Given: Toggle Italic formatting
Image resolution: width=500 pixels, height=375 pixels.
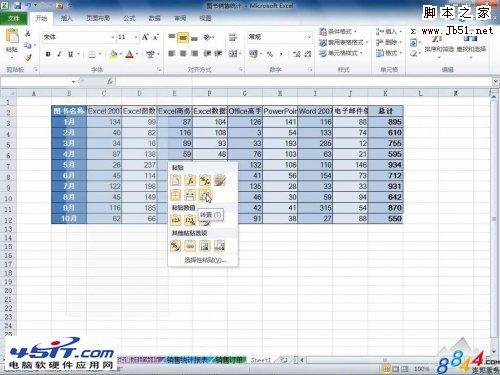Looking at the screenshot, I should coord(59,54).
